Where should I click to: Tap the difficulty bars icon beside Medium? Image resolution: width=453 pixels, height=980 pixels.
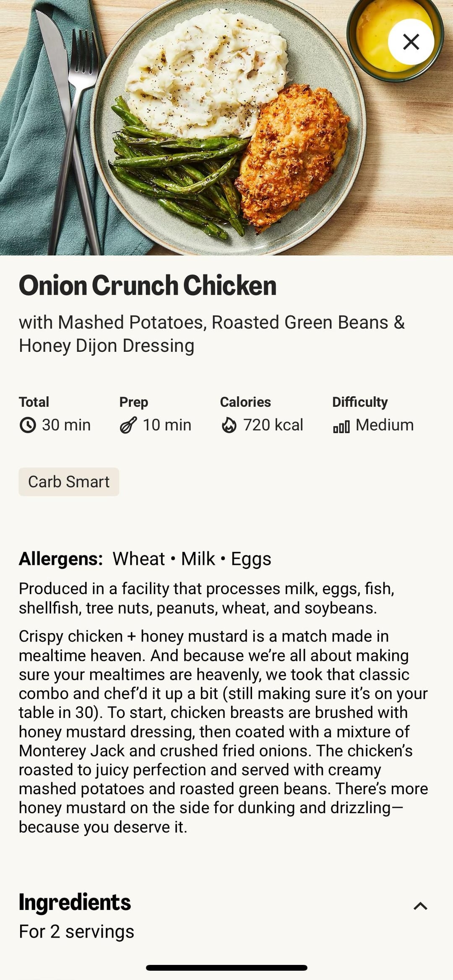[341, 427]
